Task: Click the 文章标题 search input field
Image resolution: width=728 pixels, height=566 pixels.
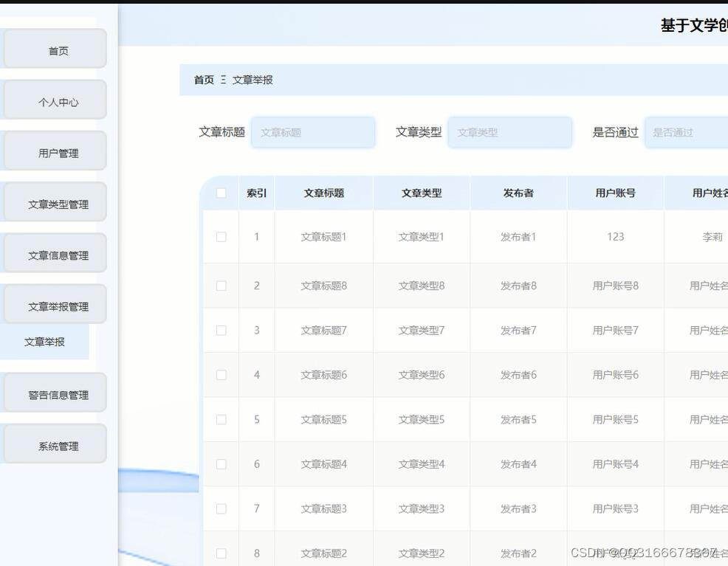Action: [x=313, y=132]
